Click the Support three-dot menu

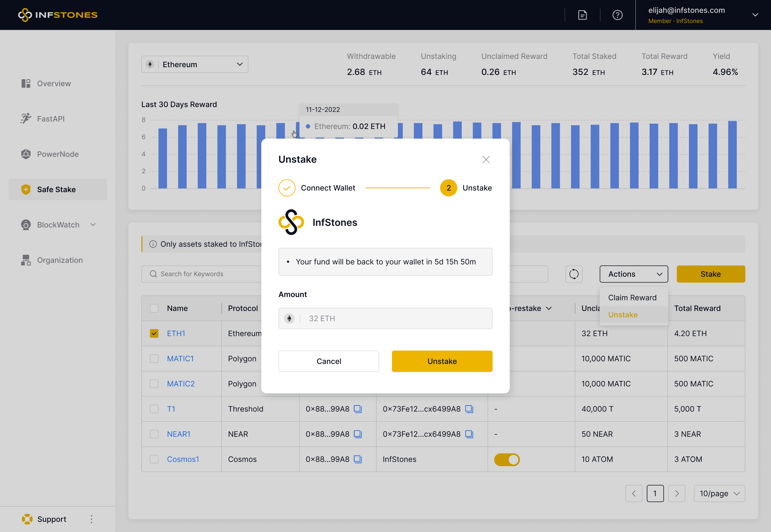point(91,519)
